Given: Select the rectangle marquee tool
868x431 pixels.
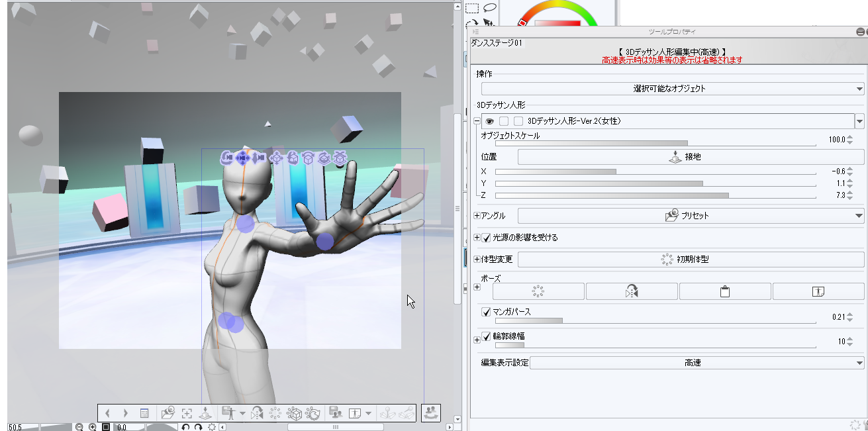Looking at the screenshot, I should [x=472, y=8].
